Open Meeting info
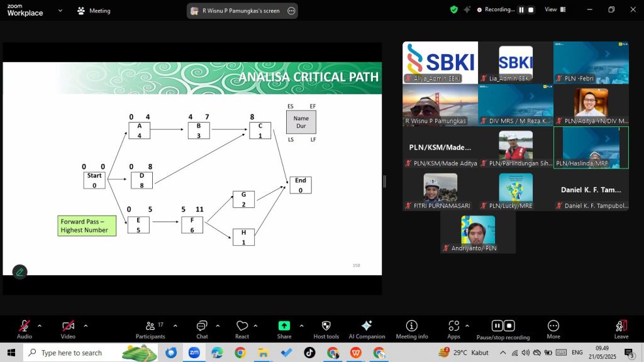Image resolution: width=644 pixels, height=362 pixels. (x=411, y=329)
